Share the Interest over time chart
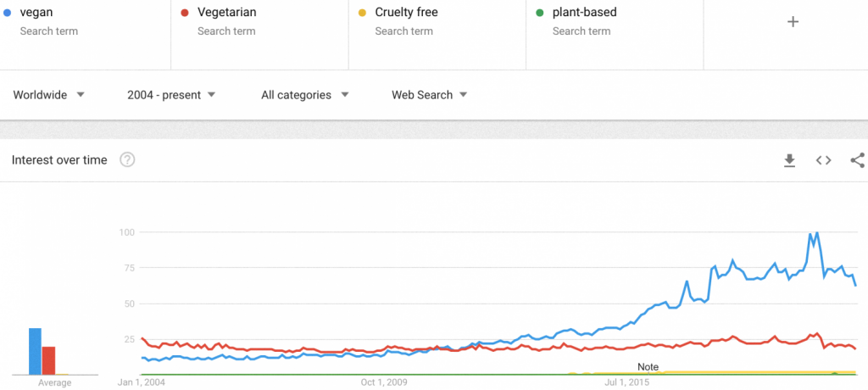The image size is (868, 390). point(857,160)
